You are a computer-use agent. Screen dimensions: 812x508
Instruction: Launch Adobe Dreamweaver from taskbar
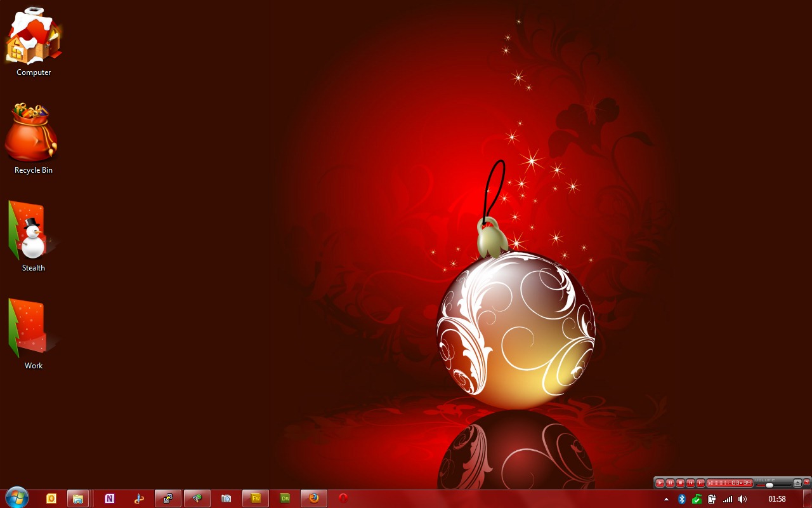pos(285,498)
